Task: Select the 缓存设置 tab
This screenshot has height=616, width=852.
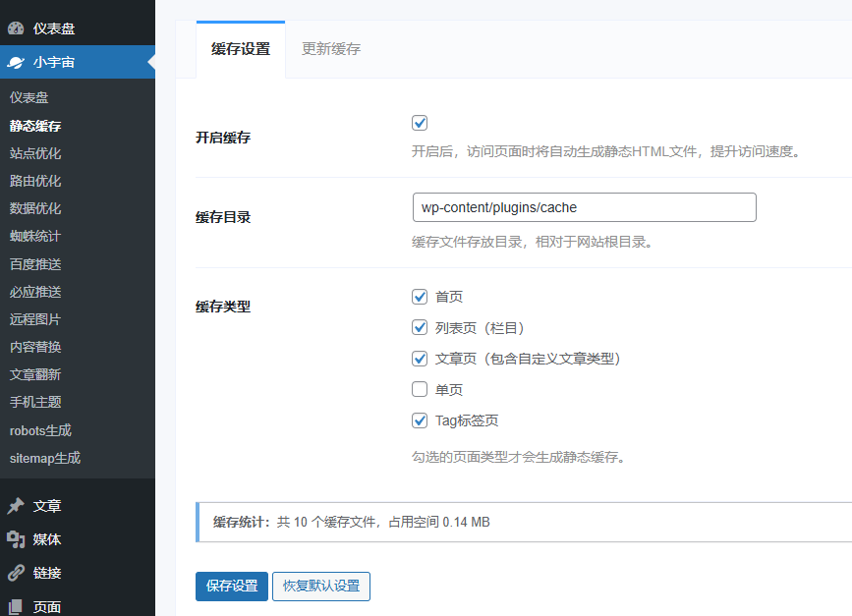Action: tap(241, 49)
